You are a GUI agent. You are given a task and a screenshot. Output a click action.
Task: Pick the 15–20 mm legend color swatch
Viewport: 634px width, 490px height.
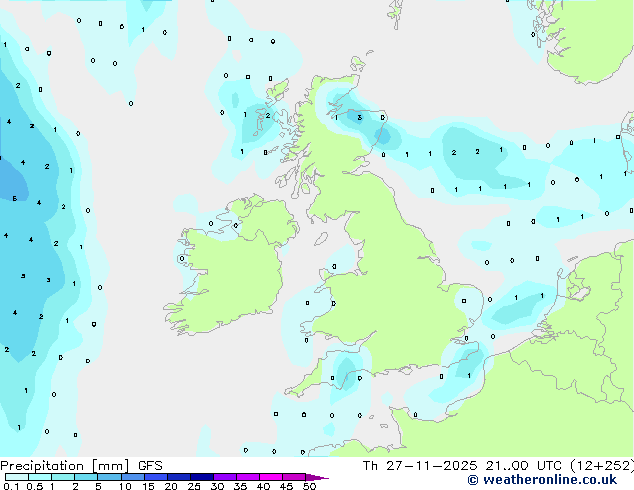[x=156, y=477]
